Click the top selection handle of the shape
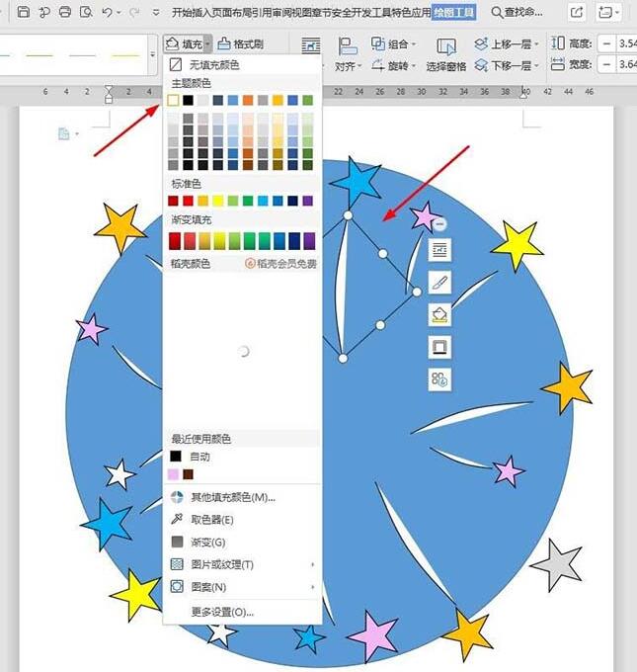This screenshot has height=672, width=637. [348, 215]
